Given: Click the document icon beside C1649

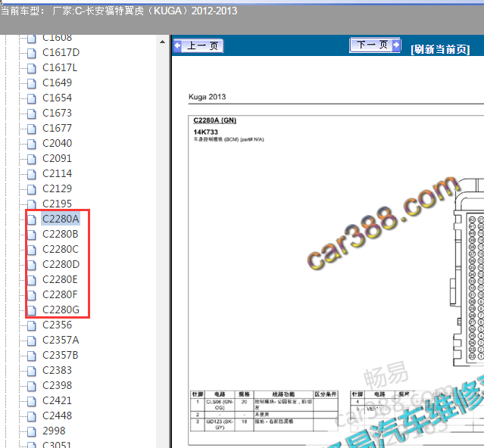Looking at the screenshot, I should (32, 83).
